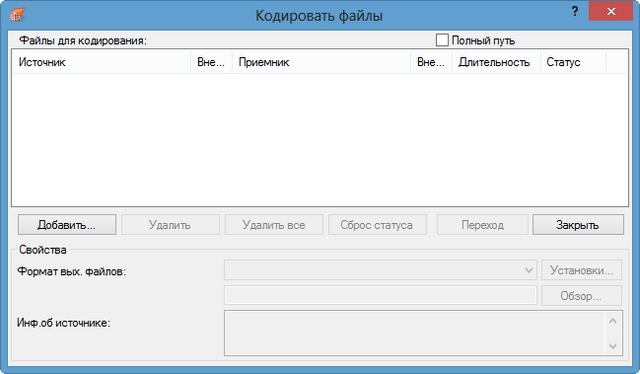Click the Удалить все button

(x=274, y=225)
